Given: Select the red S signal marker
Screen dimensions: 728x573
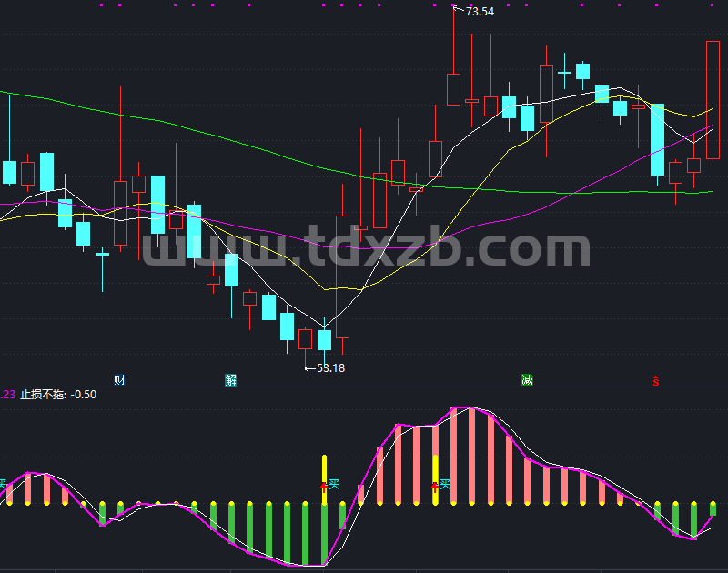Looking at the screenshot, I should pyautogui.click(x=655, y=381).
